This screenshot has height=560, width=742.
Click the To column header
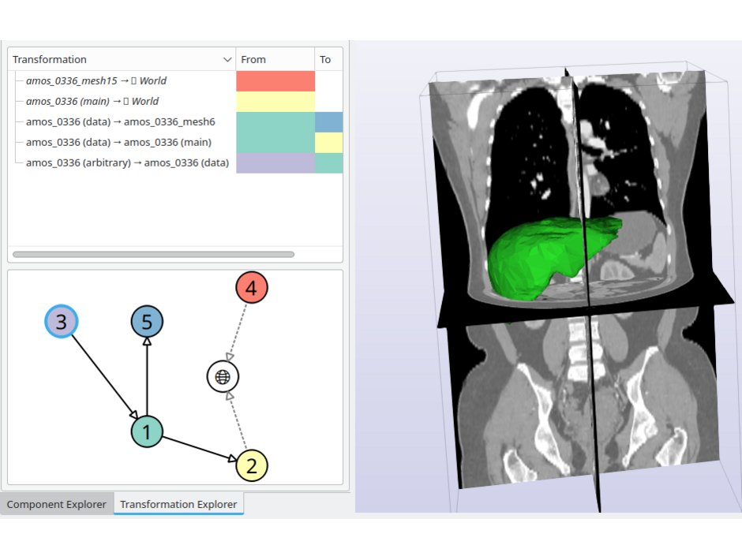click(x=326, y=59)
